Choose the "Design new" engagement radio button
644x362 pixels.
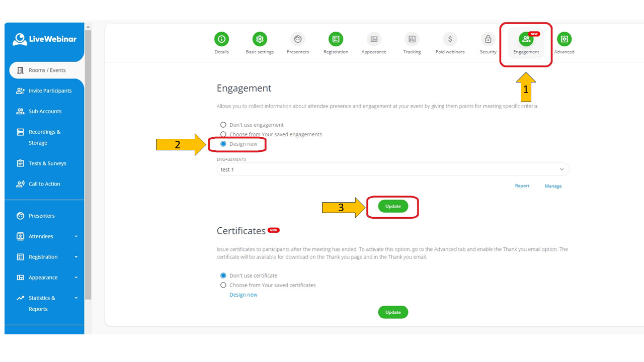223,144
